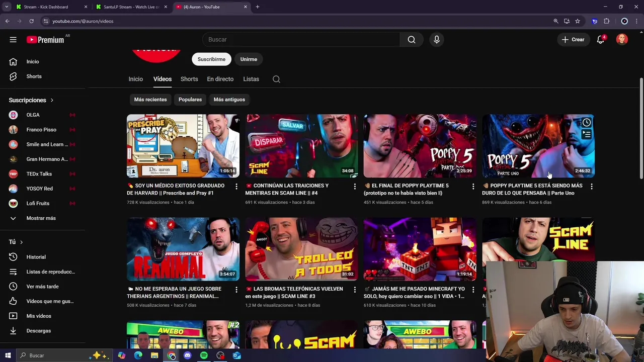Switch to the channel Inicio tab
Image resolution: width=644 pixels, height=362 pixels.
pyautogui.click(x=135, y=79)
